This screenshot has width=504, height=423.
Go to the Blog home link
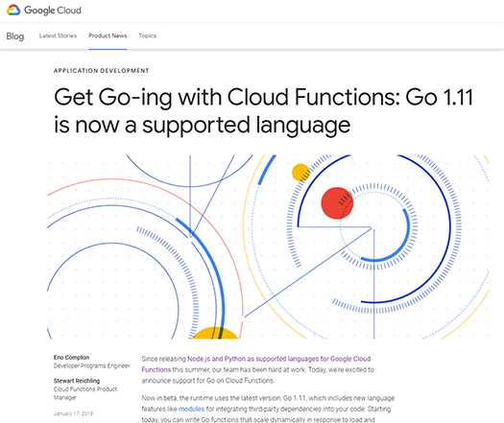click(15, 36)
